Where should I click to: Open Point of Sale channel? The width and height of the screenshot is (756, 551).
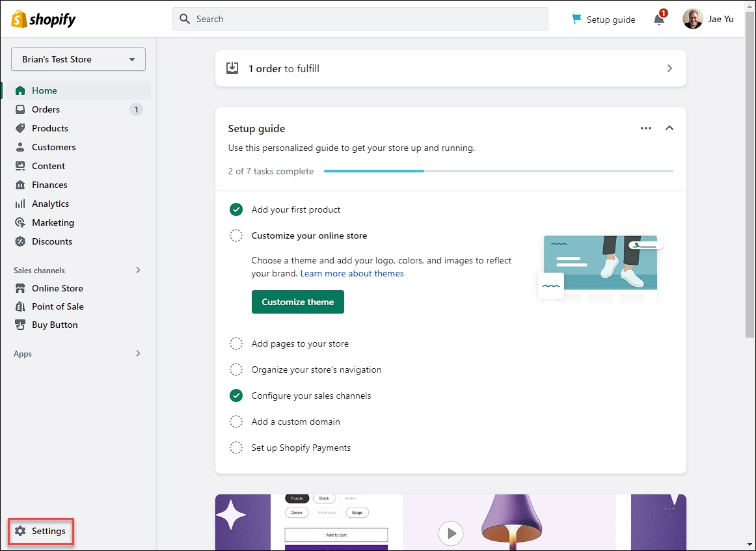59,306
